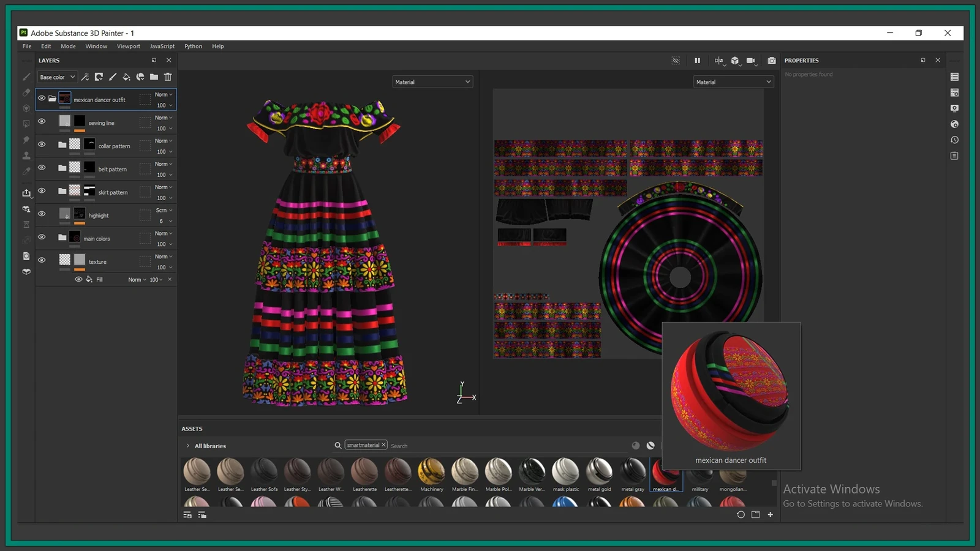Select the metal gold smart material
980x551 pixels.
click(x=599, y=474)
